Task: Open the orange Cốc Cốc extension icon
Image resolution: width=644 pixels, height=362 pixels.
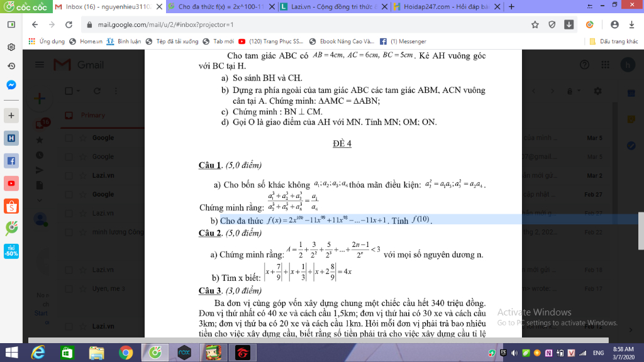Action: pos(590,25)
